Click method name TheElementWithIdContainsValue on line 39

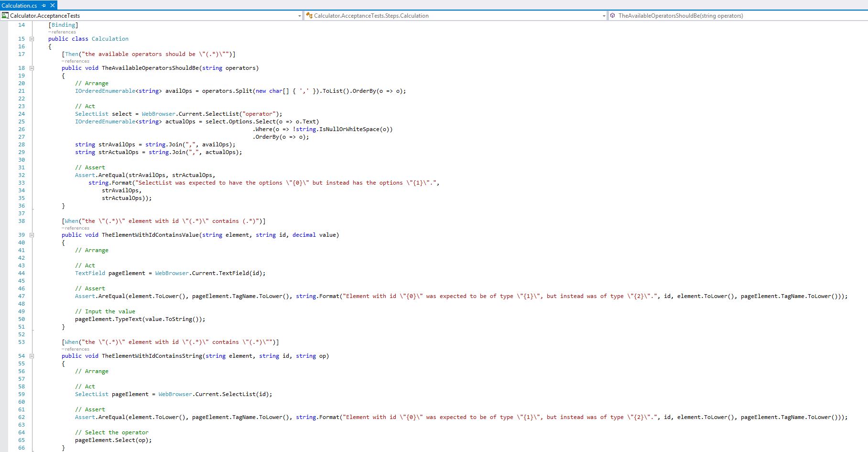(x=150, y=235)
